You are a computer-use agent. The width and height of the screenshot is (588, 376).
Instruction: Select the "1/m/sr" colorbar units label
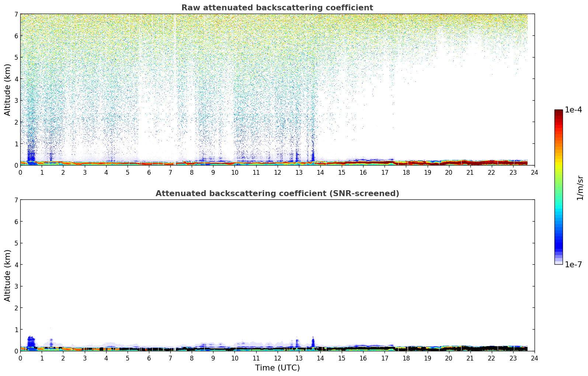(x=580, y=187)
